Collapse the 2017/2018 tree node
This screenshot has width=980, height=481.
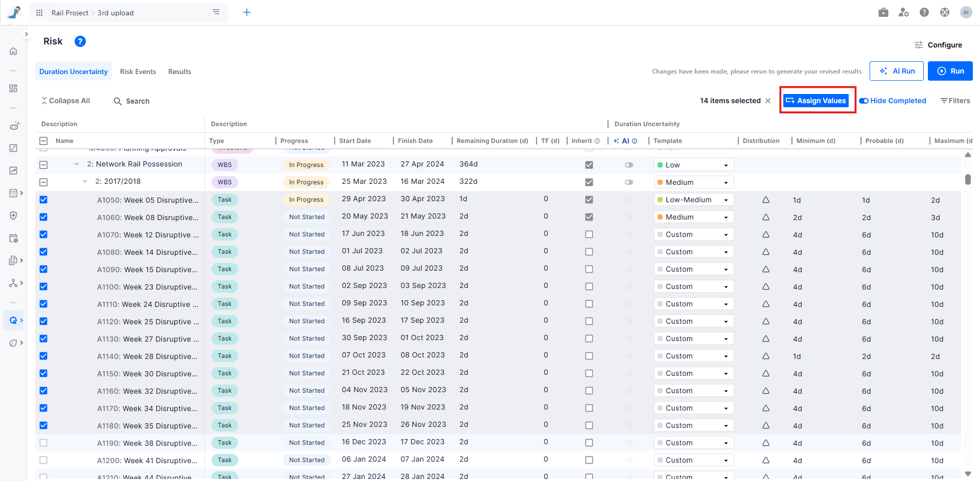pos(85,181)
